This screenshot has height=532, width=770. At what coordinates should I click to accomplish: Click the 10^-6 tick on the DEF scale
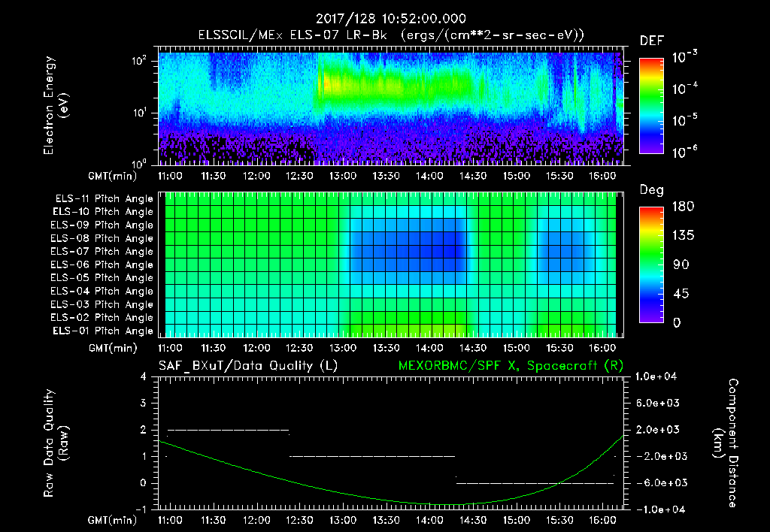point(684,152)
